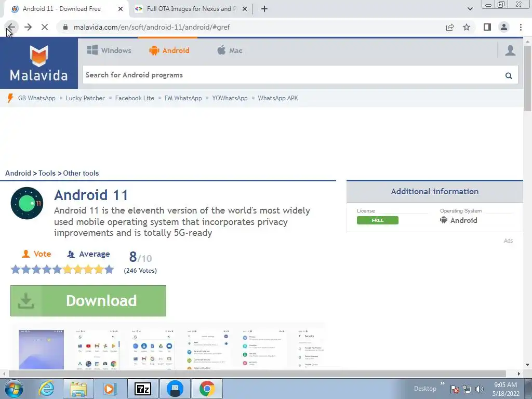Viewport: 532px width, 399px height.
Task: Click the Malavida logo
Action: (x=38, y=63)
